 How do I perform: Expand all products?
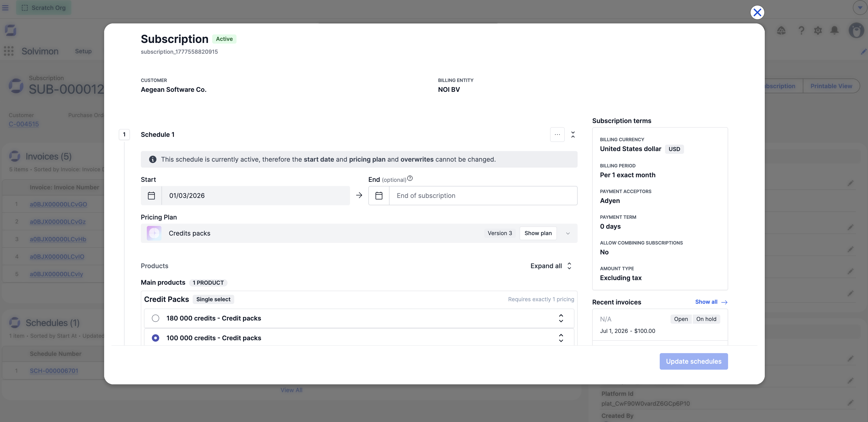[551, 266]
